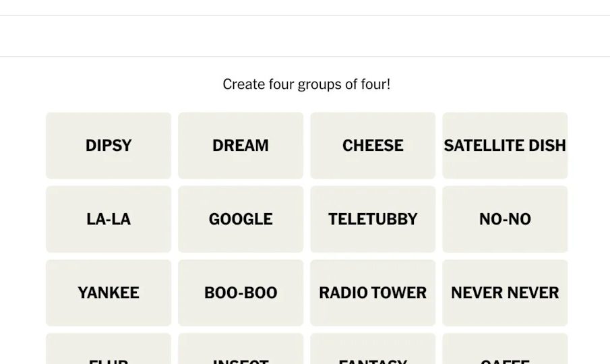610x364 pixels.
Task: Choose the tile mentioning a broadcast tower
Action: tap(373, 293)
